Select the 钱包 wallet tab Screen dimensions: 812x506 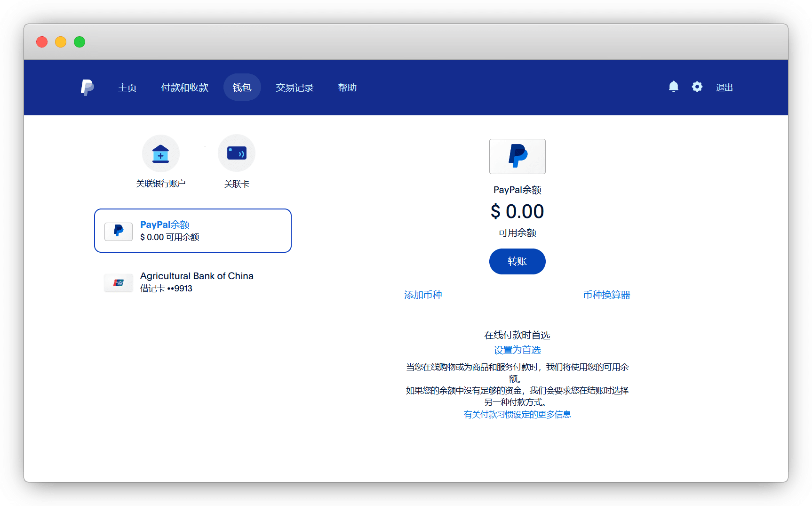click(242, 88)
